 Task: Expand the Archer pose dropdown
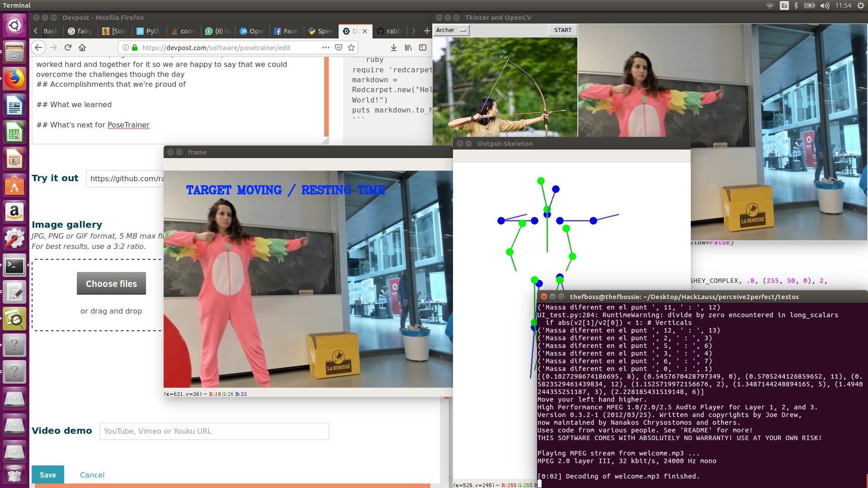click(451, 30)
